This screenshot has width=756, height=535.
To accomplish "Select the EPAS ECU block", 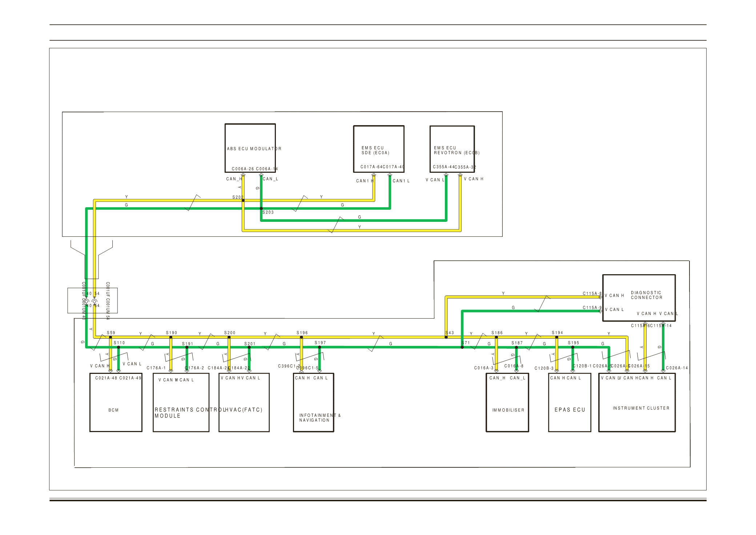I will point(569,402).
